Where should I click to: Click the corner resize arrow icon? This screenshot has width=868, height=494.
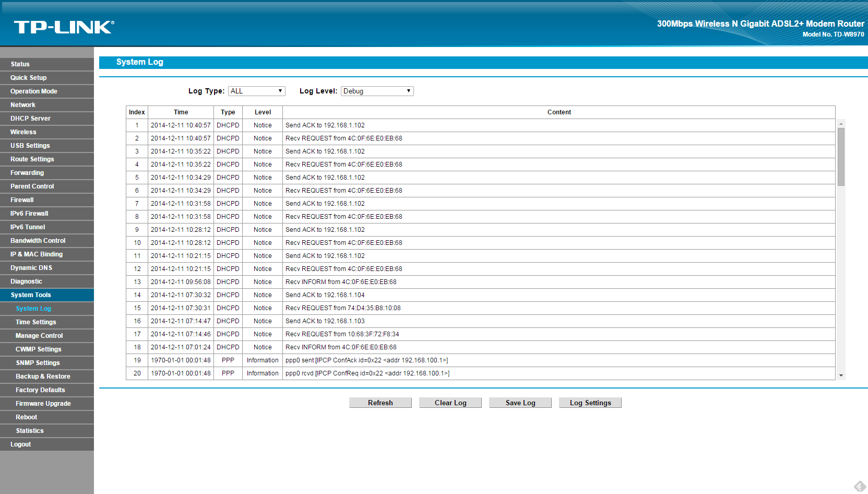click(860, 486)
